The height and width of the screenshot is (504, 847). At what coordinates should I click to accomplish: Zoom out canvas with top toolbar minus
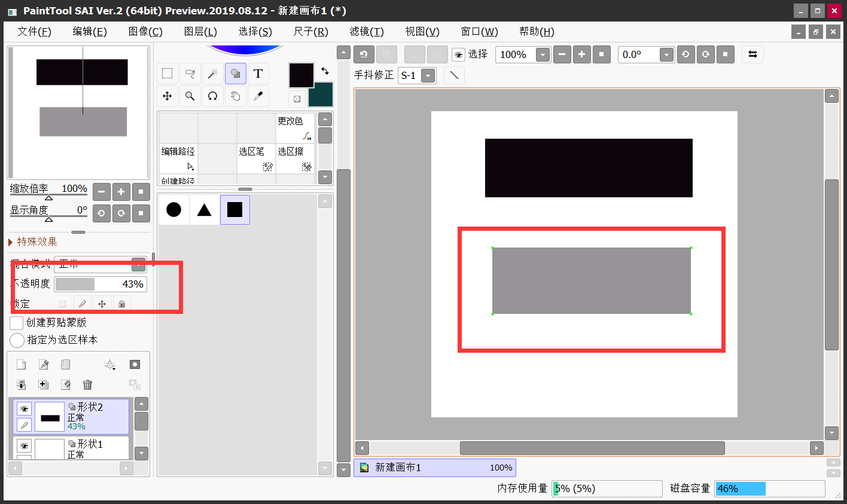pos(562,54)
